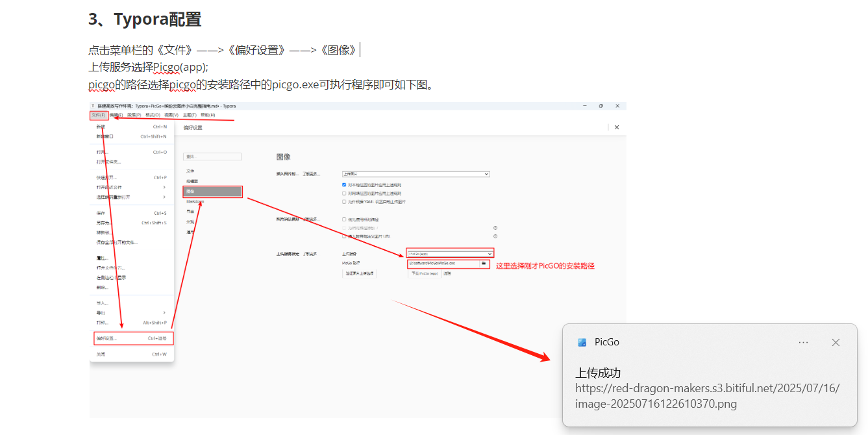Open 了解更多 link beside 上传服务设定
Image resolution: width=868 pixels, height=435 pixels.
[310, 254]
